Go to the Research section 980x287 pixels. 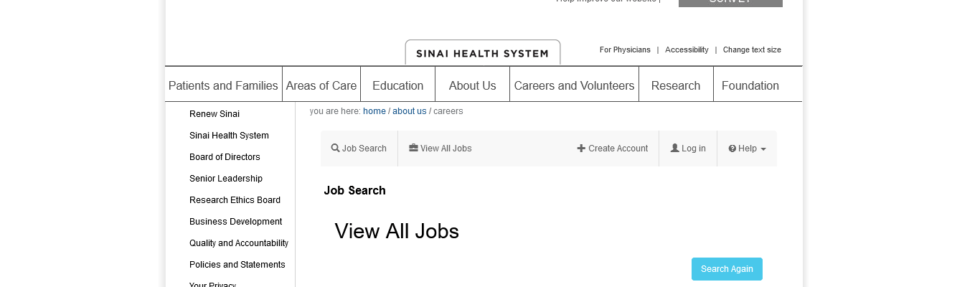coord(675,85)
